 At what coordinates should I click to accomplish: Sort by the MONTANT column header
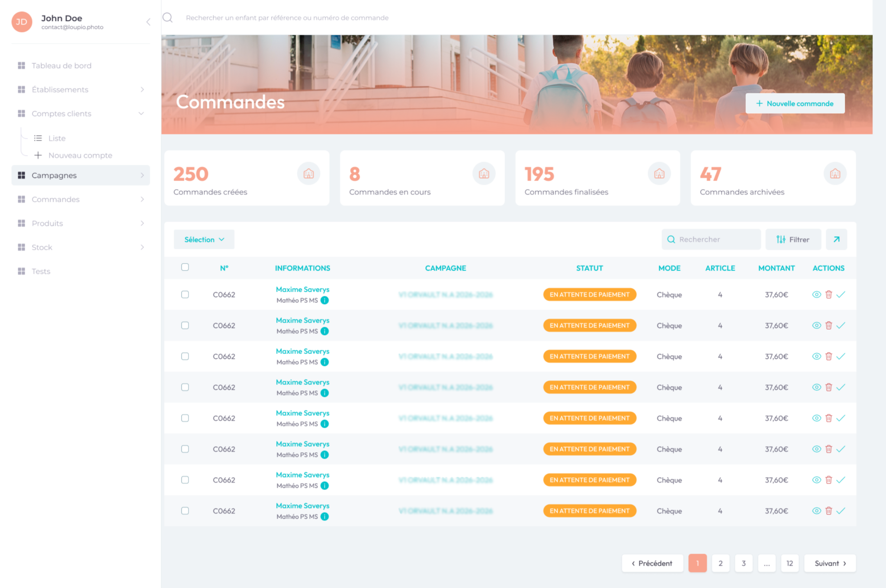click(x=777, y=268)
